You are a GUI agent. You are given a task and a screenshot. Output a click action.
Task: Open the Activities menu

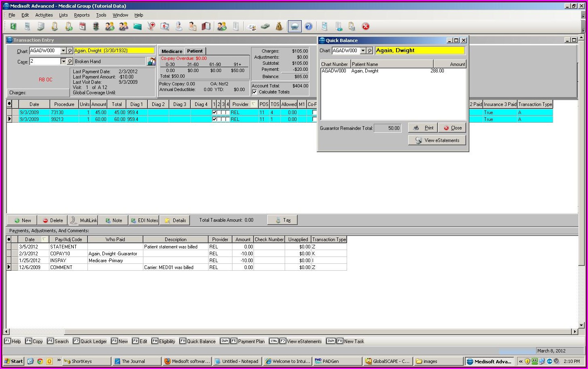(44, 15)
